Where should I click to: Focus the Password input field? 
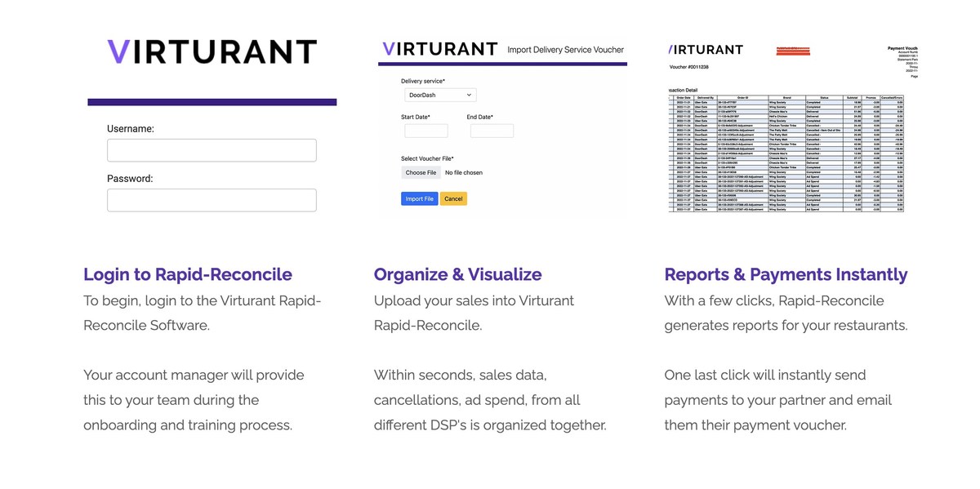pyautogui.click(x=212, y=200)
